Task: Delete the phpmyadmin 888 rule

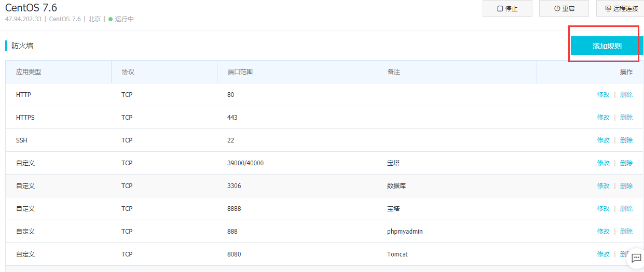Action: 626,232
